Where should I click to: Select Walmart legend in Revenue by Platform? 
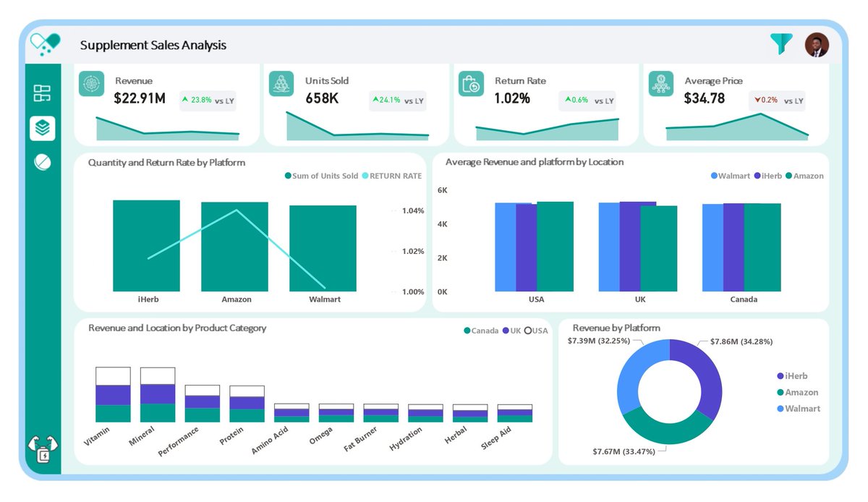(x=798, y=409)
